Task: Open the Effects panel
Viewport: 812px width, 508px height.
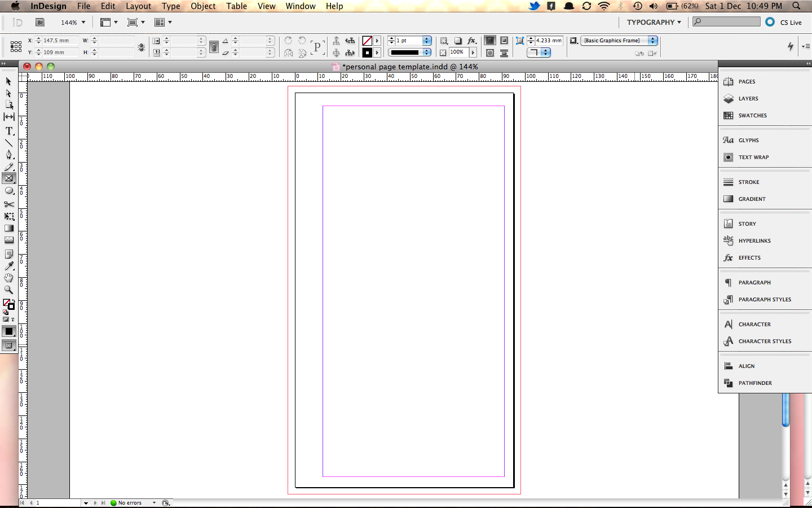Action: pyautogui.click(x=751, y=257)
